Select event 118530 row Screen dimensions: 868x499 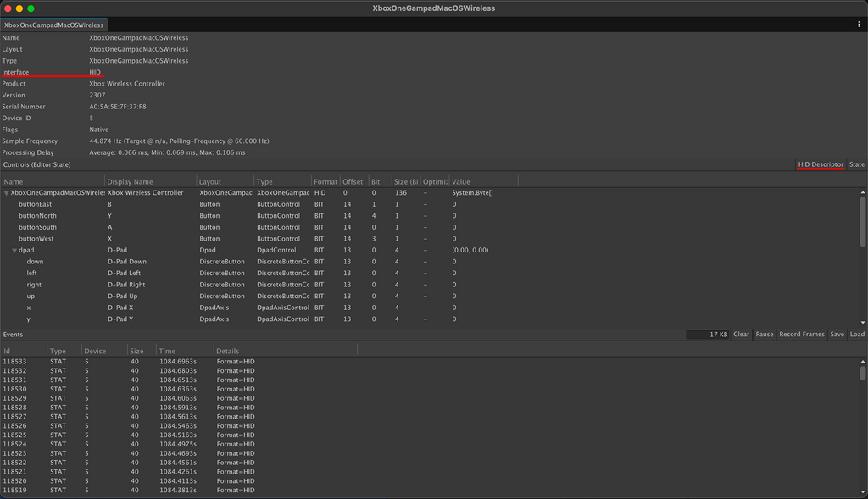coord(430,389)
